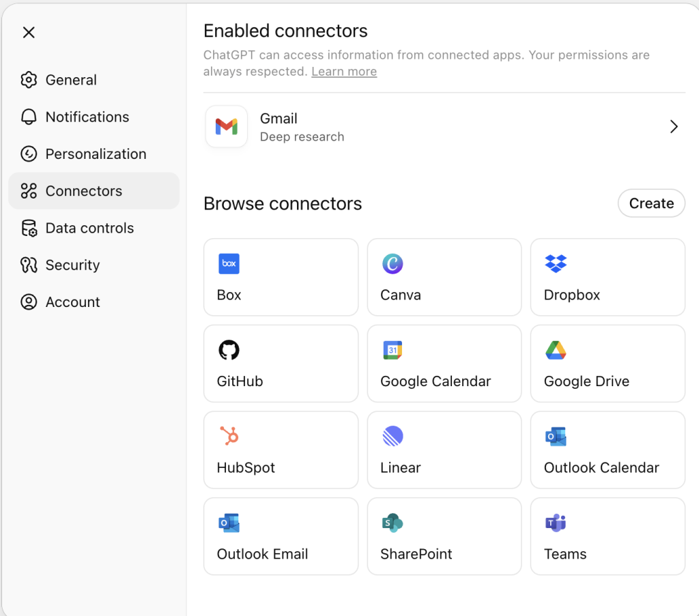Open the SharePoint connector name label
The width and height of the screenshot is (699, 616).
pos(416,554)
